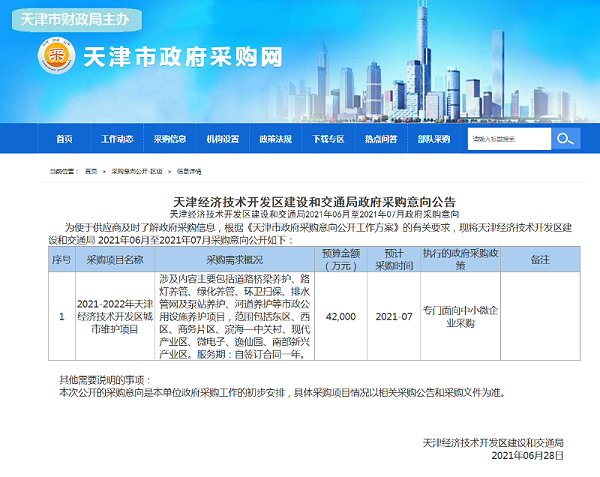The width and height of the screenshot is (600, 477).
Task: Click the 采购项目名称 column header
Action: pos(115,260)
